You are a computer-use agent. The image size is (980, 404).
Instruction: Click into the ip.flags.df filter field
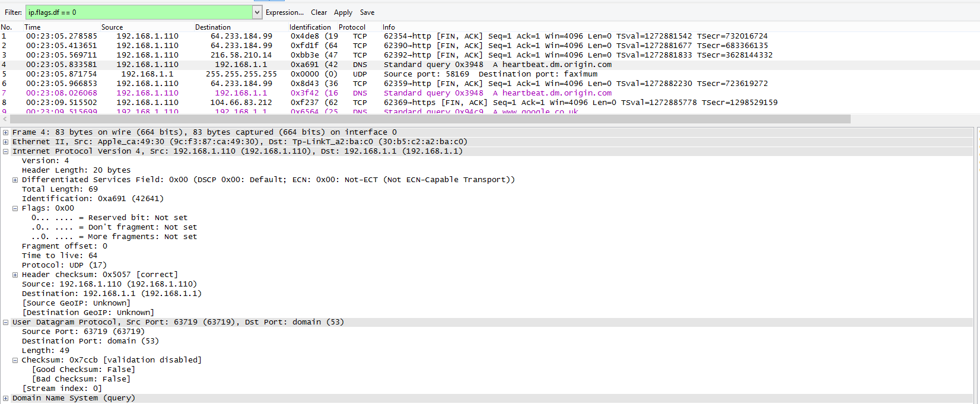coord(139,12)
